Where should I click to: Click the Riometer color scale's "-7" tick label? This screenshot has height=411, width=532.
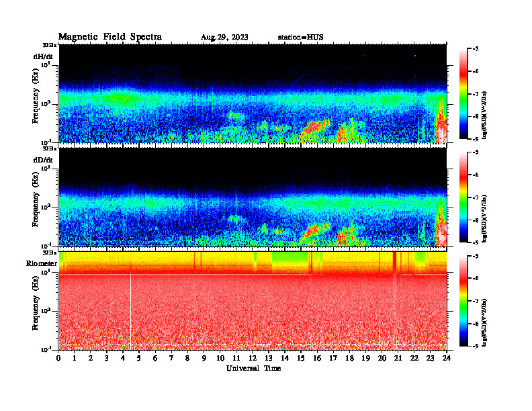coord(476,301)
